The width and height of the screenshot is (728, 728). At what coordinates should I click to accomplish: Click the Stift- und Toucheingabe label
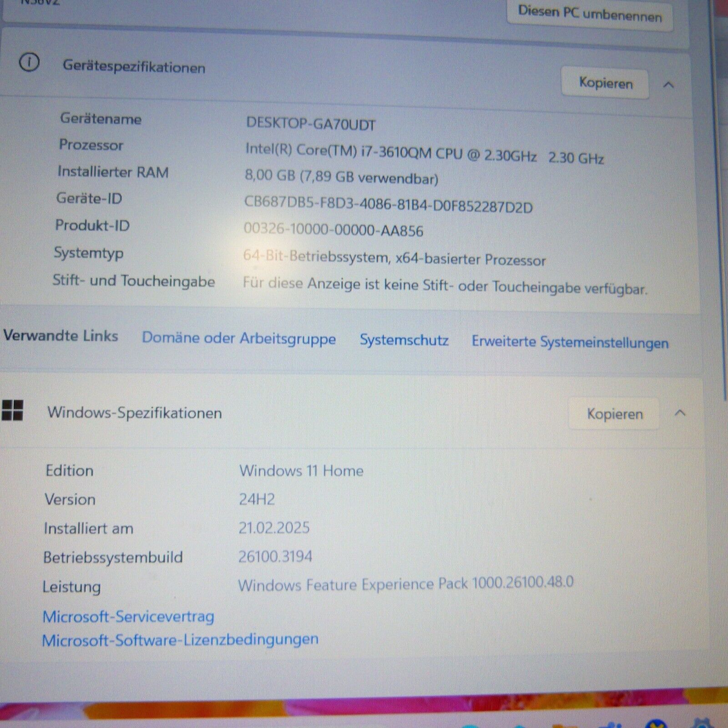pyautogui.click(x=134, y=281)
